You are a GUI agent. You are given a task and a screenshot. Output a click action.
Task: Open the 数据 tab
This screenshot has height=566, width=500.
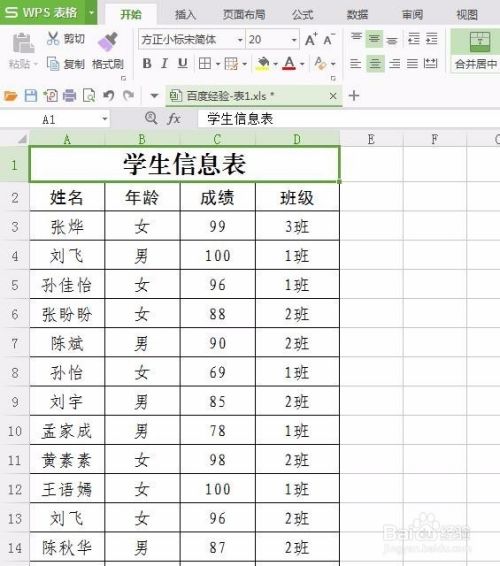(x=357, y=14)
